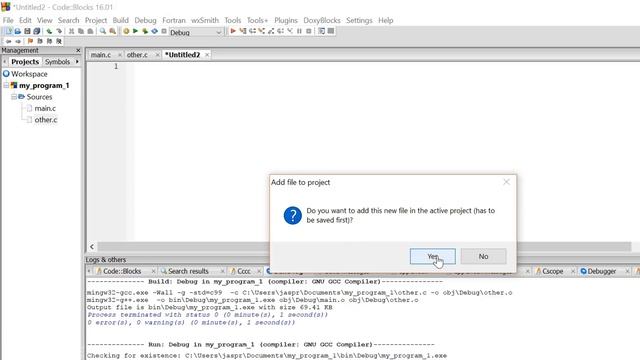Screen dimensions: 640x360
Task: Click the Run to cursor debug icon
Action: (x=243, y=31)
